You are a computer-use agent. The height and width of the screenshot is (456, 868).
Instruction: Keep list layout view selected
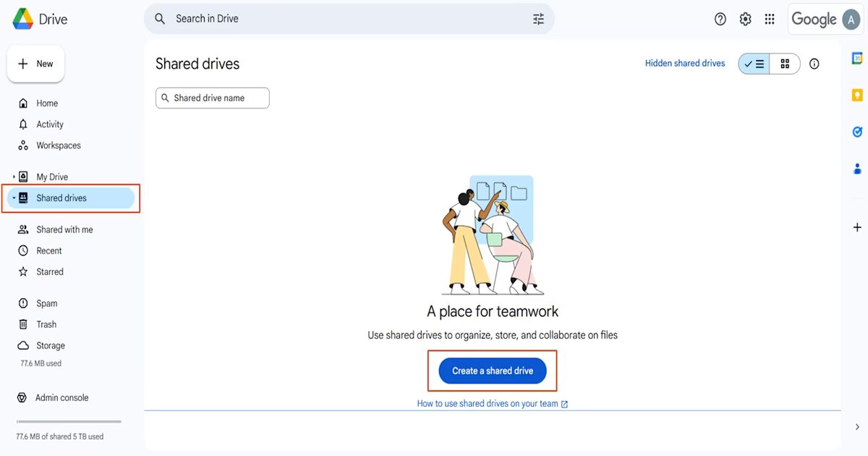point(753,64)
